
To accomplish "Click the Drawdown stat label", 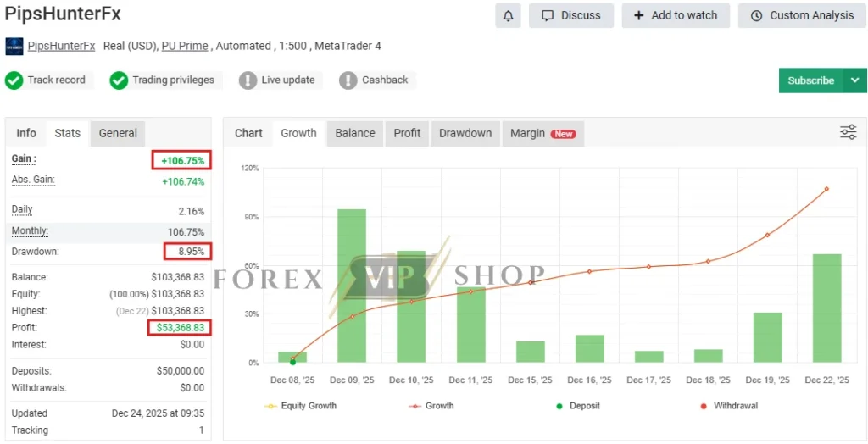I will (x=36, y=252).
